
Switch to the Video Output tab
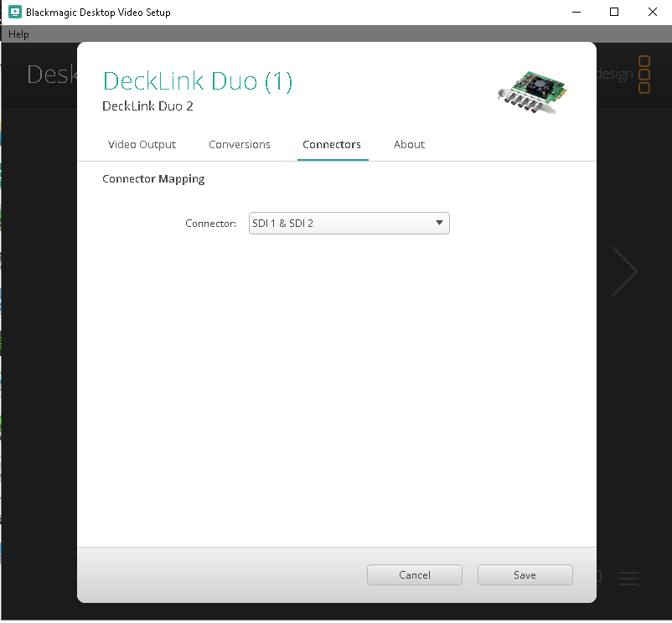142,145
